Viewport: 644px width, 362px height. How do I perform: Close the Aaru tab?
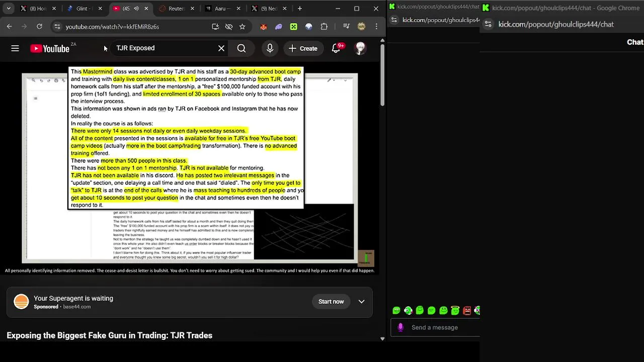coord(239,9)
